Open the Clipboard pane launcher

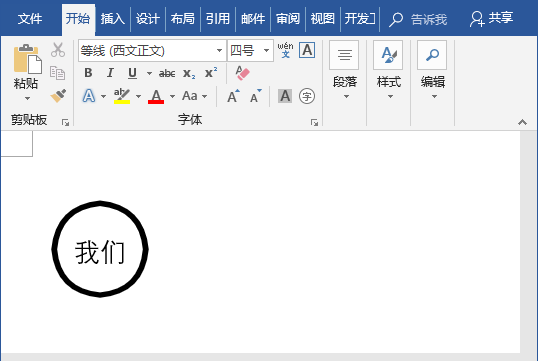[x=65, y=123]
